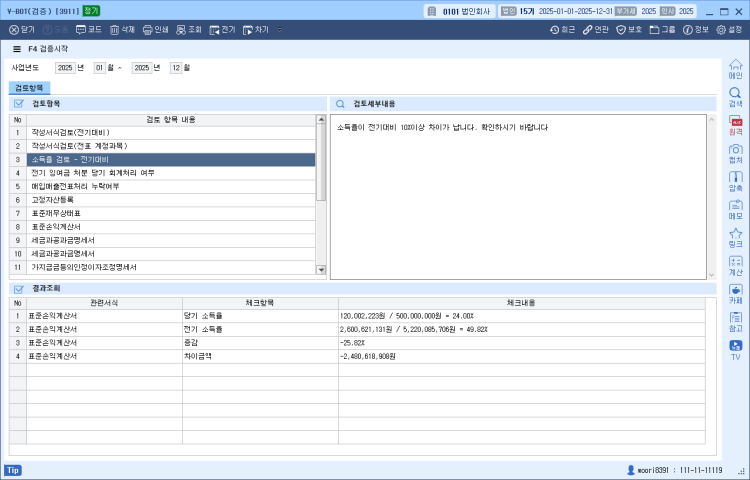Open the 압축 compression sidebar tool
The width and height of the screenshot is (750, 480).
click(x=736, y=182)
